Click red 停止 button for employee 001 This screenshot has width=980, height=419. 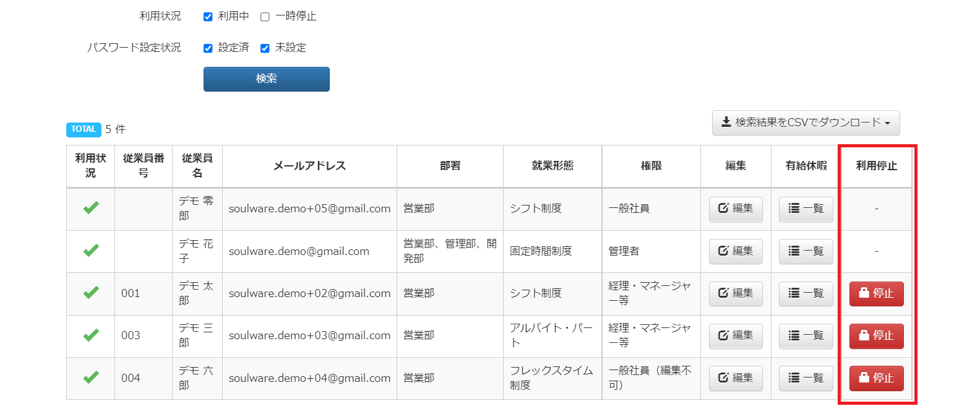(x=876, y=293)
